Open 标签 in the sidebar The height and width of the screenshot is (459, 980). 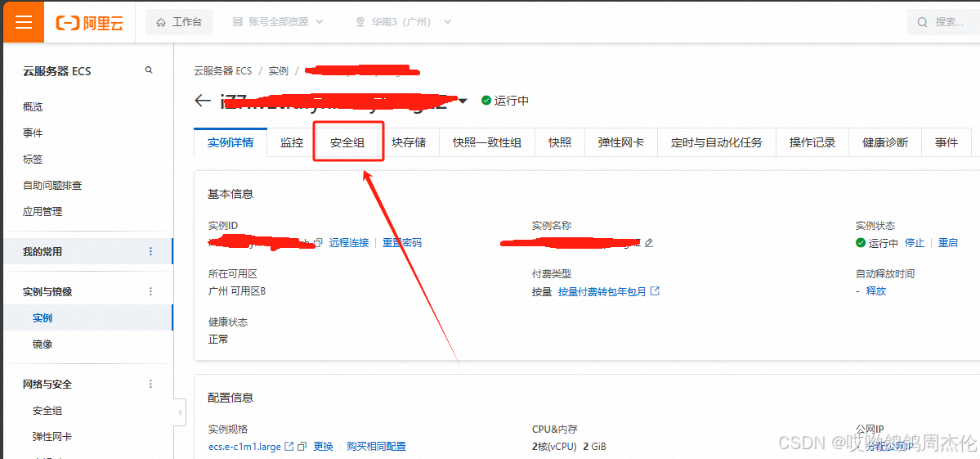33,160
